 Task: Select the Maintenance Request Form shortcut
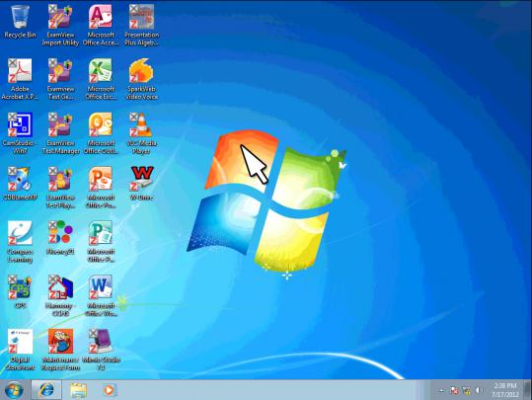pos(60,350)
